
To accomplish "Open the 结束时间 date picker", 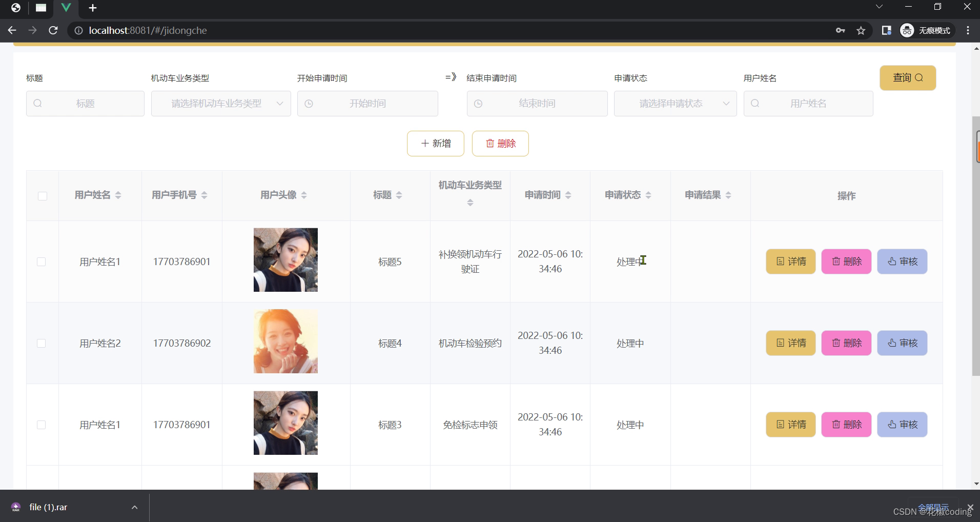I will point(537,104).
